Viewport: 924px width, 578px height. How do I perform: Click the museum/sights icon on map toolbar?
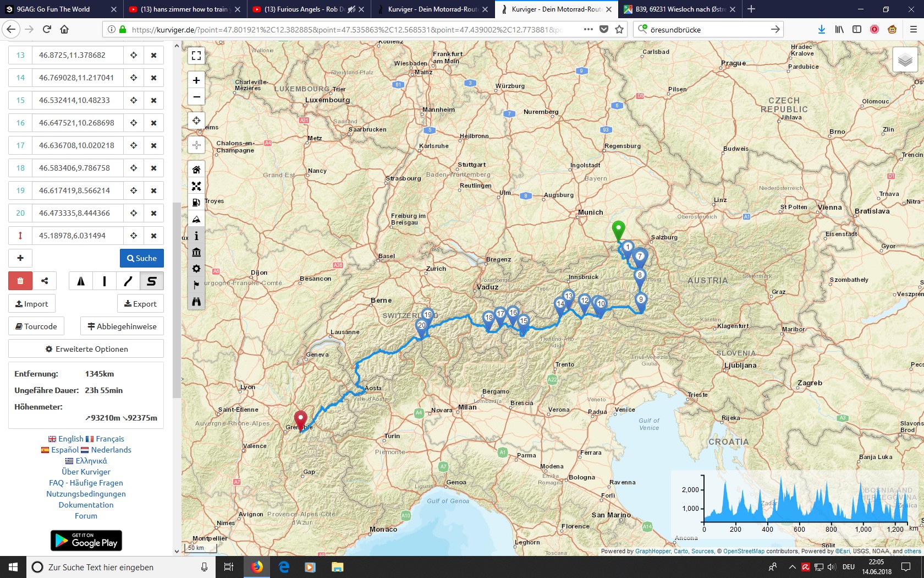(x=196, y=252)
